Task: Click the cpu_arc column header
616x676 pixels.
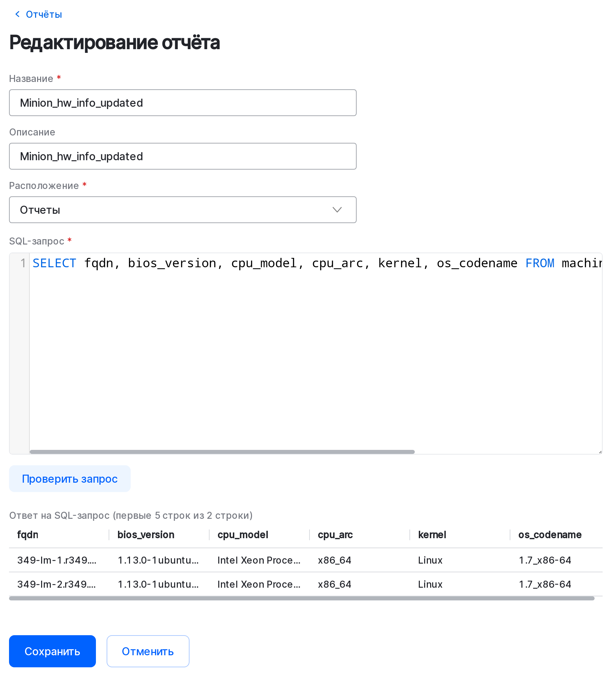Action: tap(335, 535)
